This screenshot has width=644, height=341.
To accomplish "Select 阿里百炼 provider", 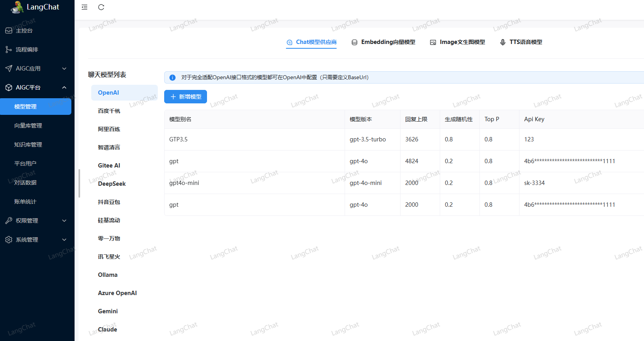I will 125,129.
